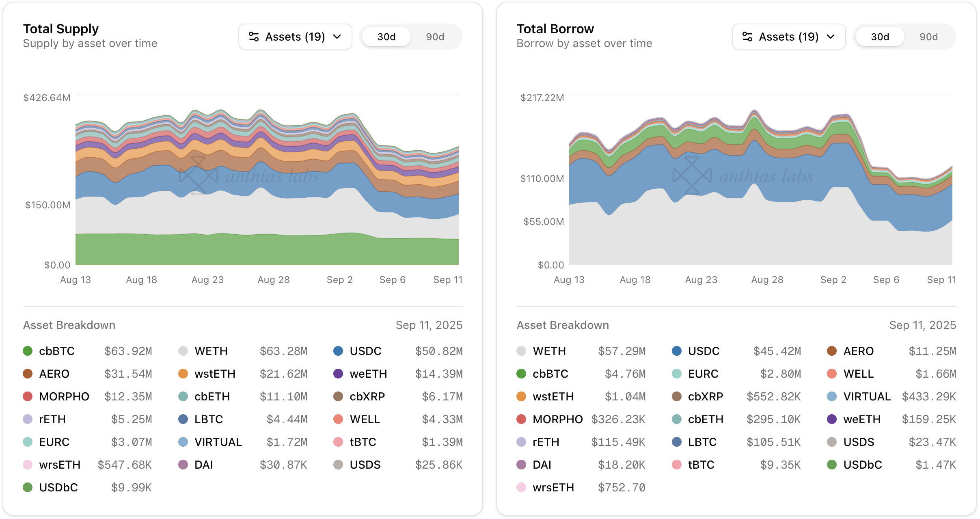Click the blue USDC dot in Borrow breakdown
The image size is (980, 519).
coord(677,351)
